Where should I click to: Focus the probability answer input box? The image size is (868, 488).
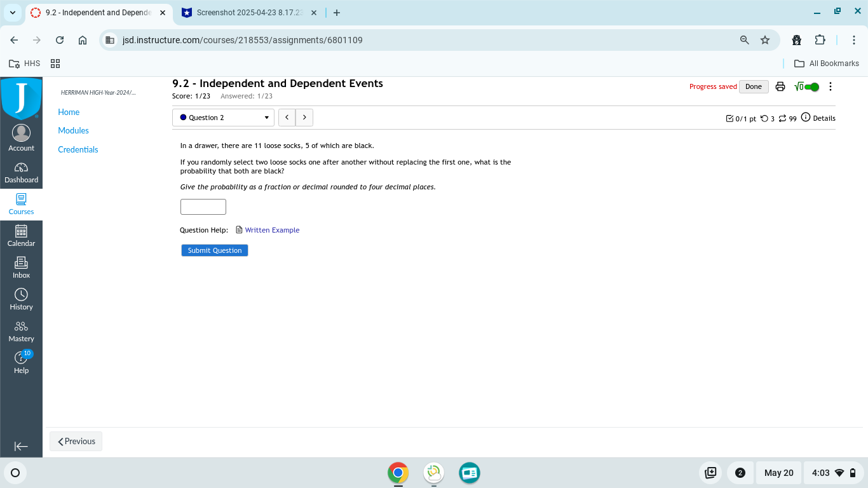pos(203,207)
